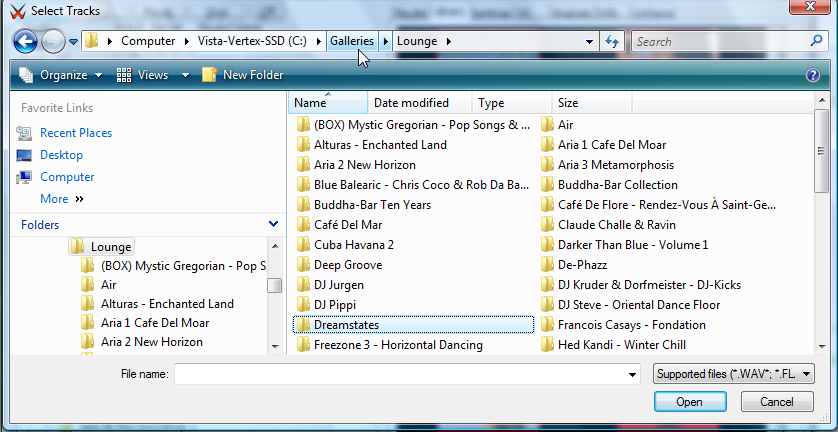Select Lounge in the folder tree
838x432 pixels.
(x=102, y=246)
